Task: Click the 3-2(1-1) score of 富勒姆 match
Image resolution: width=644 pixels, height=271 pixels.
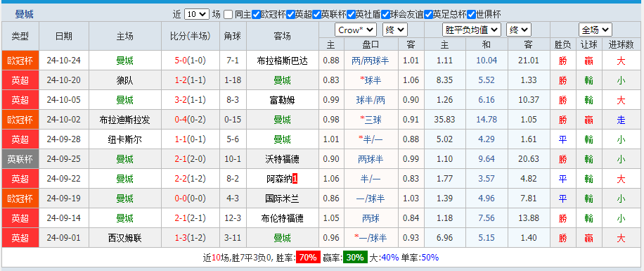Action: pyautogui.click(x=190, y=100)
